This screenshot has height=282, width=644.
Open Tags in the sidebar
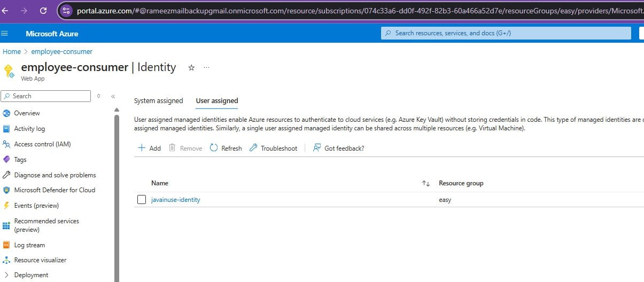20,160
